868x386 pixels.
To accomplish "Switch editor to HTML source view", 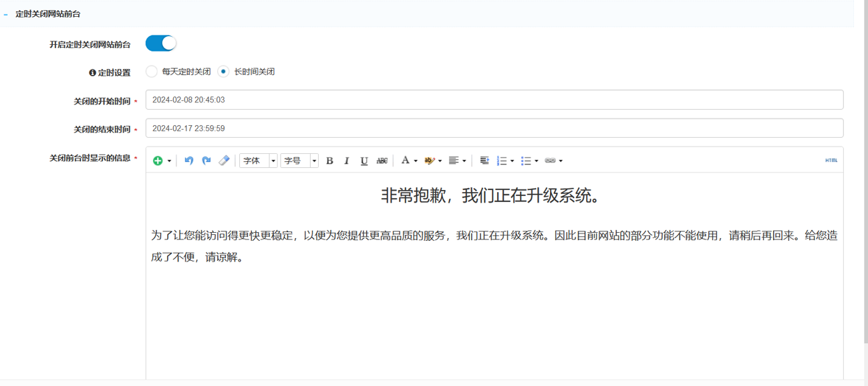I will [x=831, y=161].
